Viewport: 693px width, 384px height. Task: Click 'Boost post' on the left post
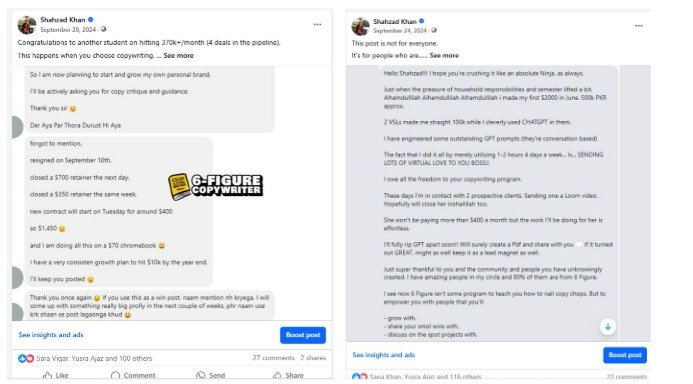click(x=303, y=335)
